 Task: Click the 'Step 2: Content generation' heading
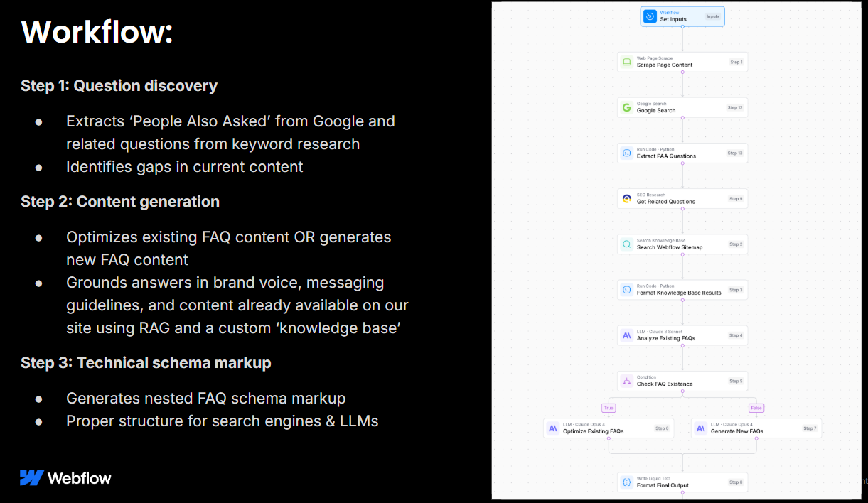[x=120, y=202]
